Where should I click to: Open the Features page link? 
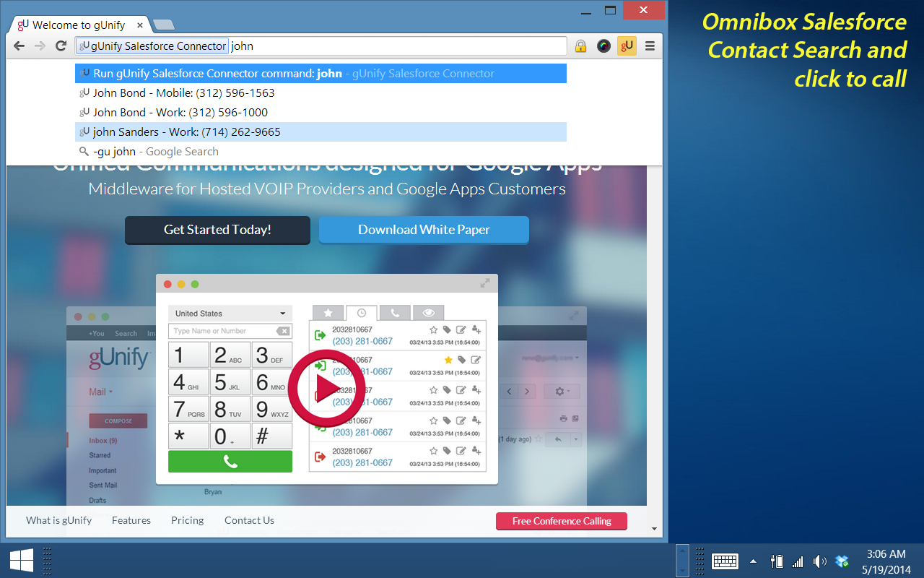131,520
